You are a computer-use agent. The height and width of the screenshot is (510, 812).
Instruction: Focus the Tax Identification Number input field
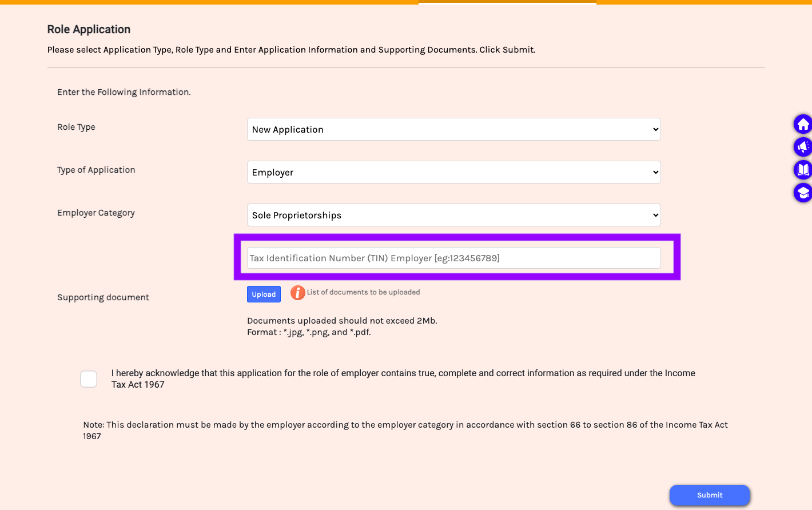pos(454,258)
